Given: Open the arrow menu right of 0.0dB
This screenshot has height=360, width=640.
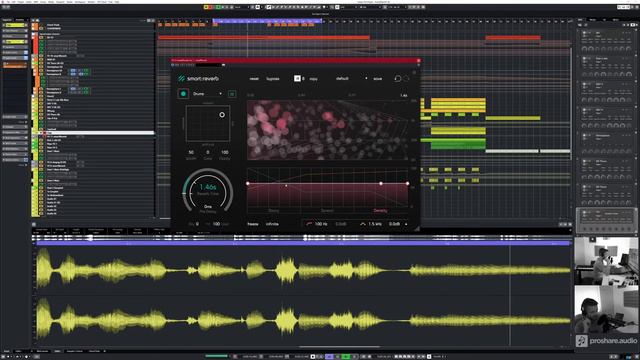Looking at the screenshot, I should pos(406,224).
